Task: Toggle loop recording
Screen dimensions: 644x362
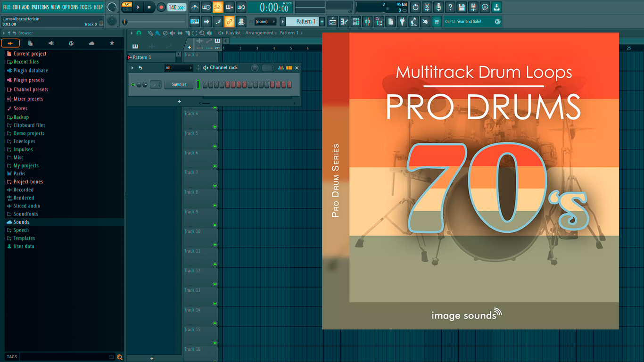Action: [x=241, y=7]
